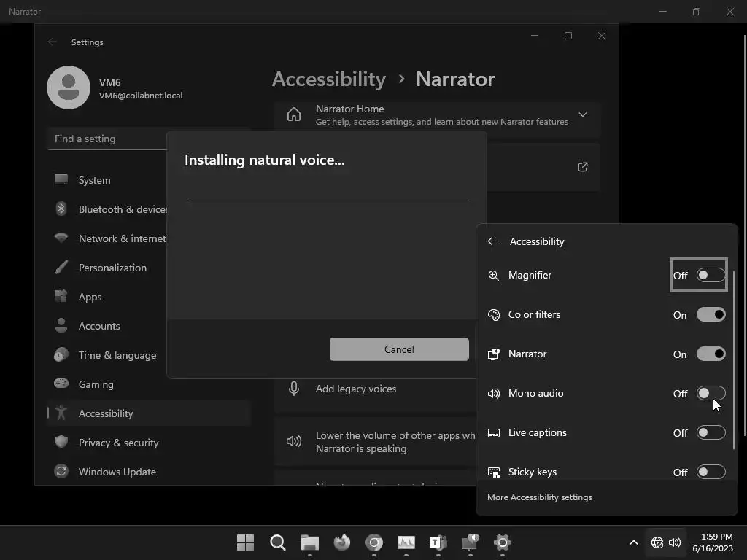Click the speaker icon beside Lower the volume
747x560 pixels.
coord(294,441)
